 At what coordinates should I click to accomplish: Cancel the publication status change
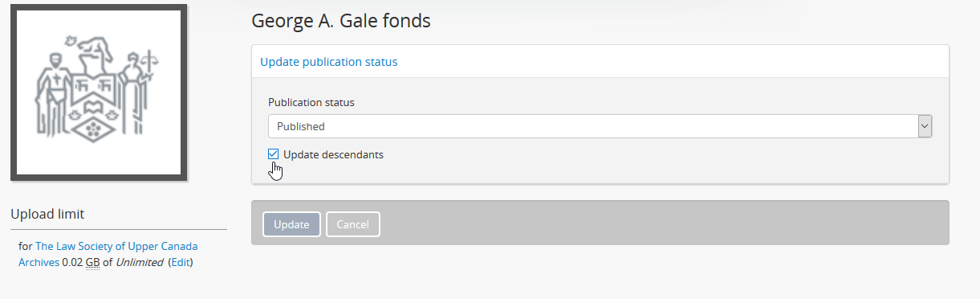(352, 224)
